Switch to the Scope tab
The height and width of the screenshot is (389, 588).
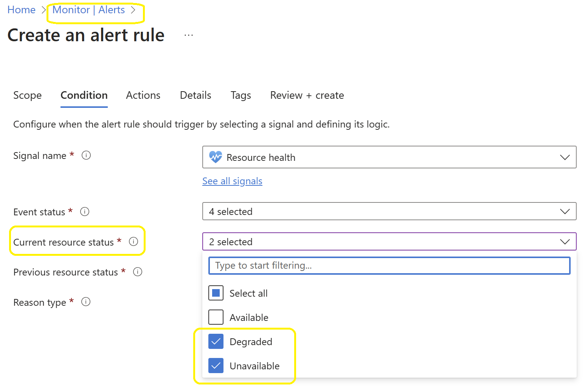28,95
